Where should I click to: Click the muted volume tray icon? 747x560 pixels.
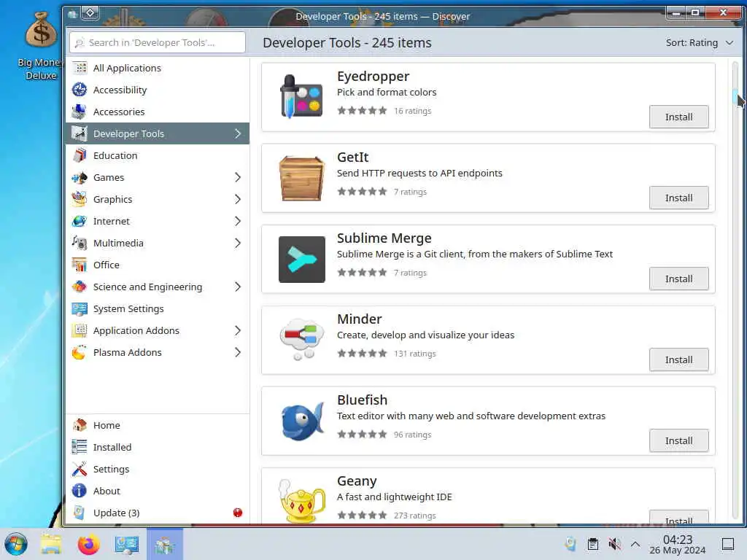point(614,544)
